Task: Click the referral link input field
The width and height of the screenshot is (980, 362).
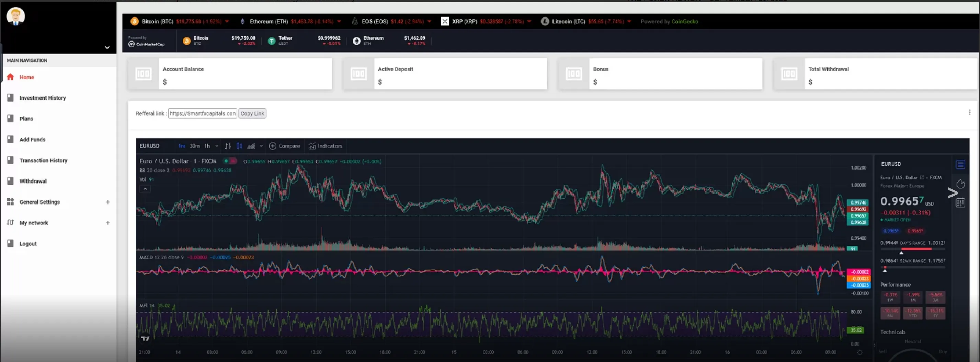Action: pyautogui.click(x=202, y=113)
